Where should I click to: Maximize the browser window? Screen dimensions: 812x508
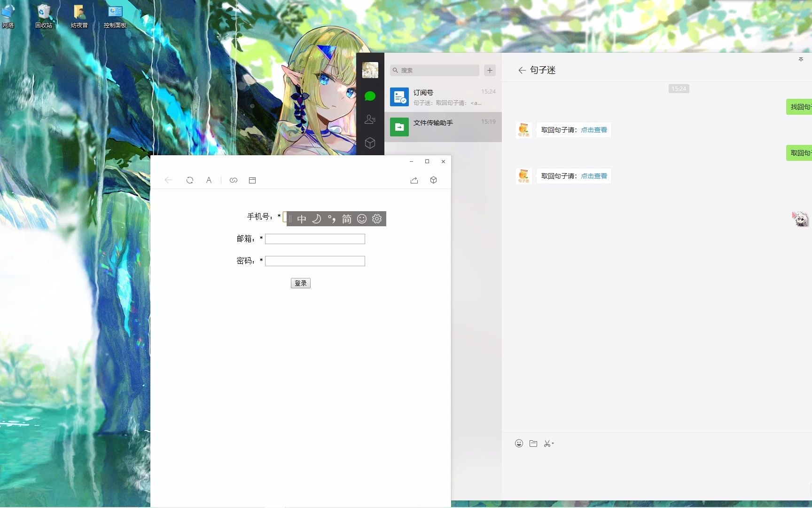tap(427, 161)
